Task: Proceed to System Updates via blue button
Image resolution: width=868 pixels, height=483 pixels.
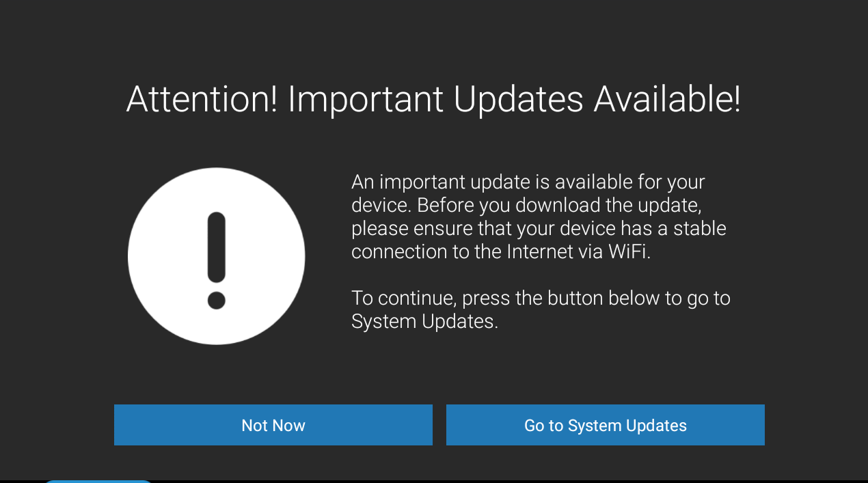Action: pos(605,425)
